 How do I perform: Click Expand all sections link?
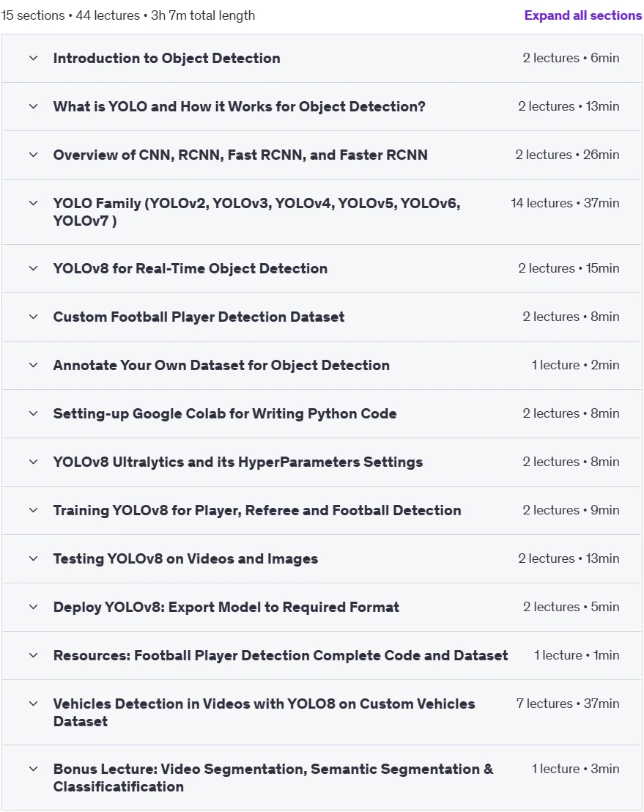coord(582,15)
